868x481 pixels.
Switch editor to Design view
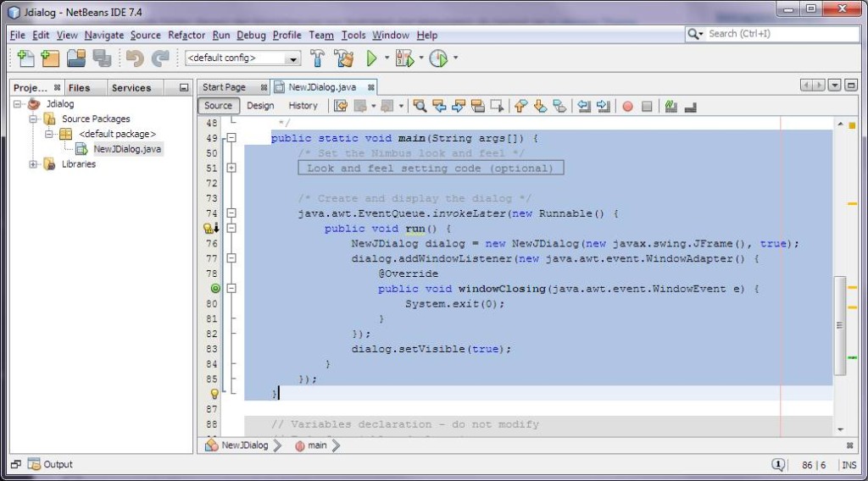260,106
